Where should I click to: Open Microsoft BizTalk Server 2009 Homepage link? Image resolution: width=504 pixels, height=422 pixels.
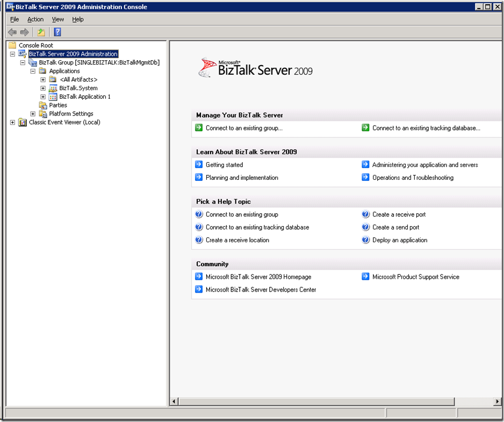point(258,277)
